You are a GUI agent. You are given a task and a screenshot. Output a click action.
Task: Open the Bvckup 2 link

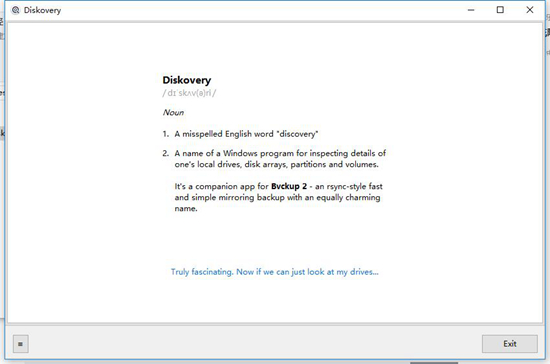pyautogui.click(x=289, y=186)
